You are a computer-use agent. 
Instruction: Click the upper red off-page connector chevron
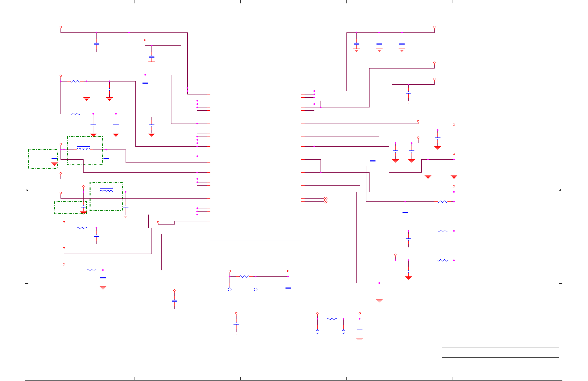point(326,198)
